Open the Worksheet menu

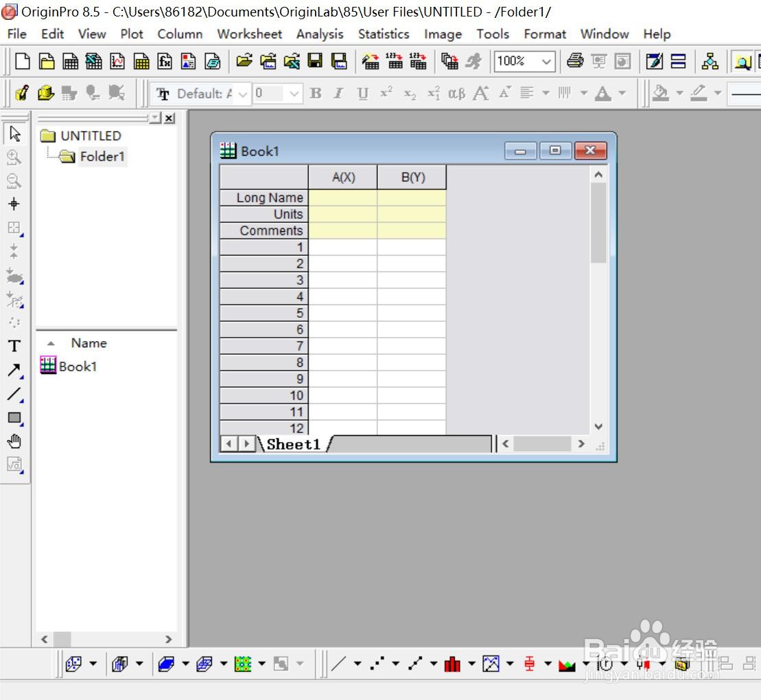click(x=250, y=34)
